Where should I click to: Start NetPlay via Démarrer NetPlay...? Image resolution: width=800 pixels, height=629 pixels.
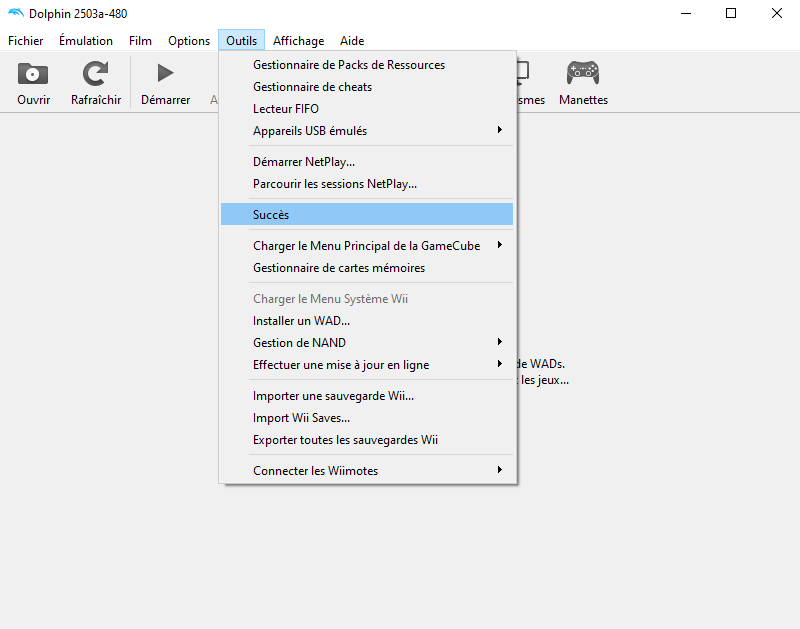[x=305, y=161]
